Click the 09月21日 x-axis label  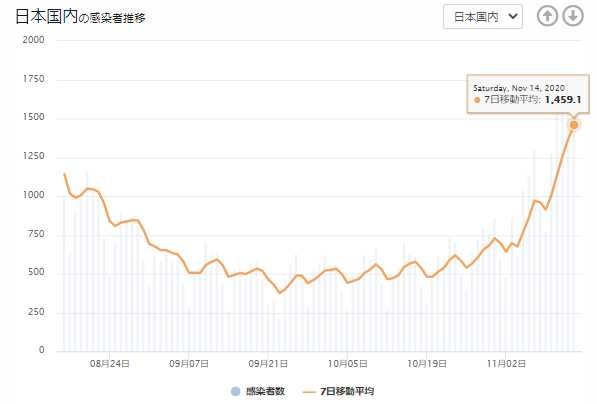(x=268, y=364)
